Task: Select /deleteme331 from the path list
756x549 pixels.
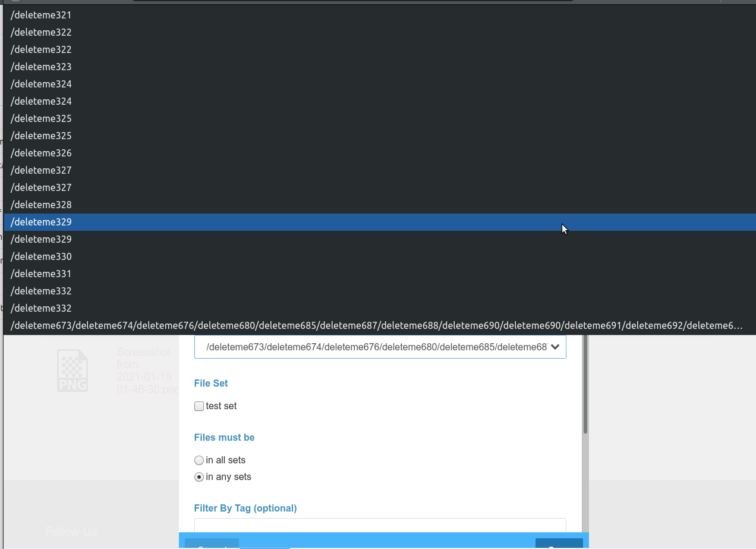Action: tap(40, 274)
